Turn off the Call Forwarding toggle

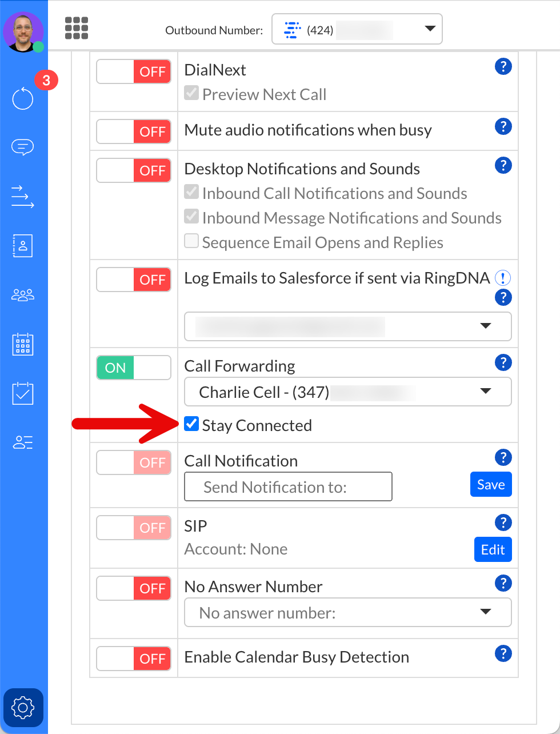click(x=134, y=368)
